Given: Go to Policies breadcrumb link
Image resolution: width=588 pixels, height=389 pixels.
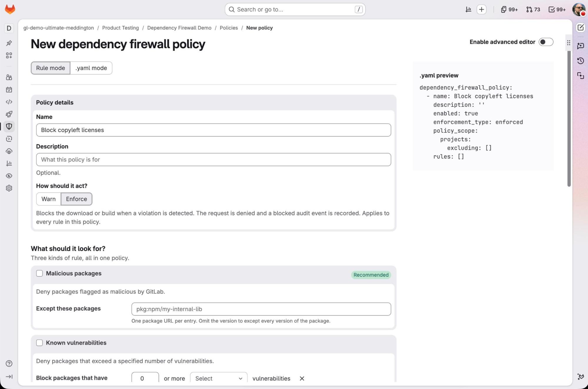Looking at the screenshot, I should pos(229,28).
